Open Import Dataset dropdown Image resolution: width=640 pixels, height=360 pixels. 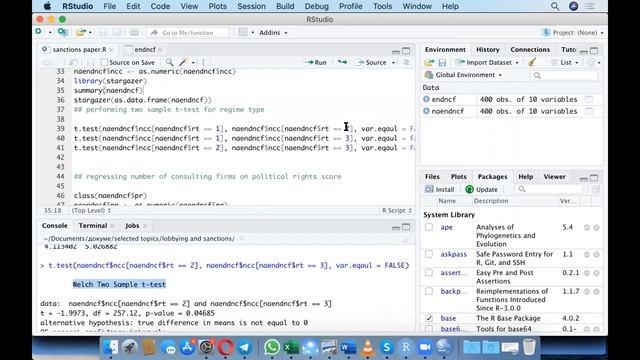point(487,62)
